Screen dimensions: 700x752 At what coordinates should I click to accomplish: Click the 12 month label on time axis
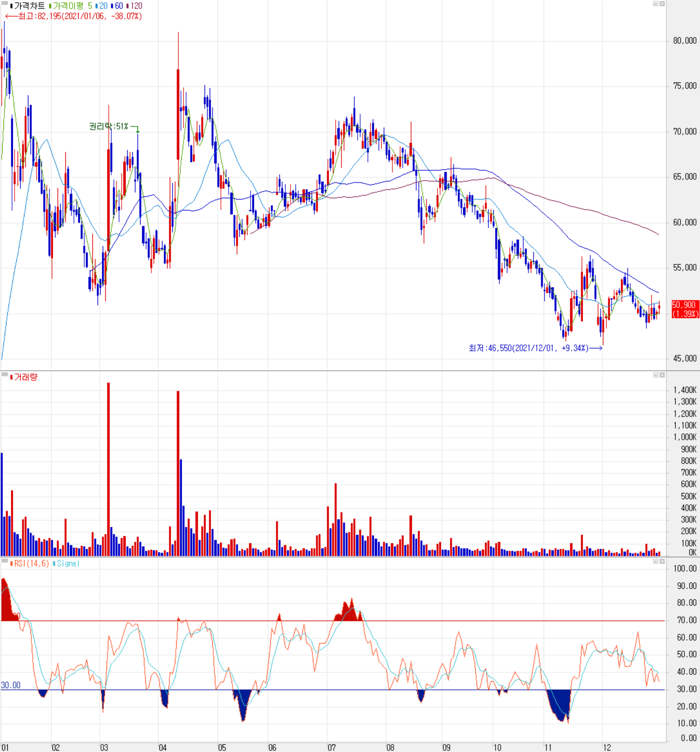(x=607, y=748)
